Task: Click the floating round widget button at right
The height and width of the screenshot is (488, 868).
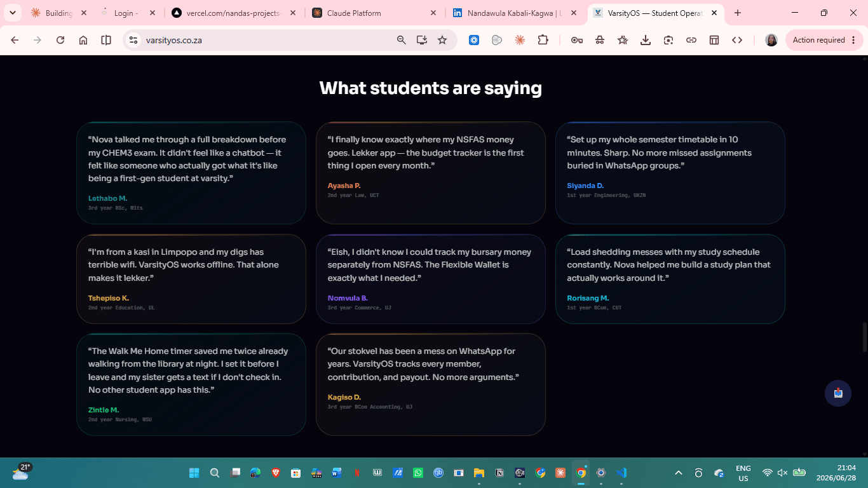Action: click(x=838, y=393)
